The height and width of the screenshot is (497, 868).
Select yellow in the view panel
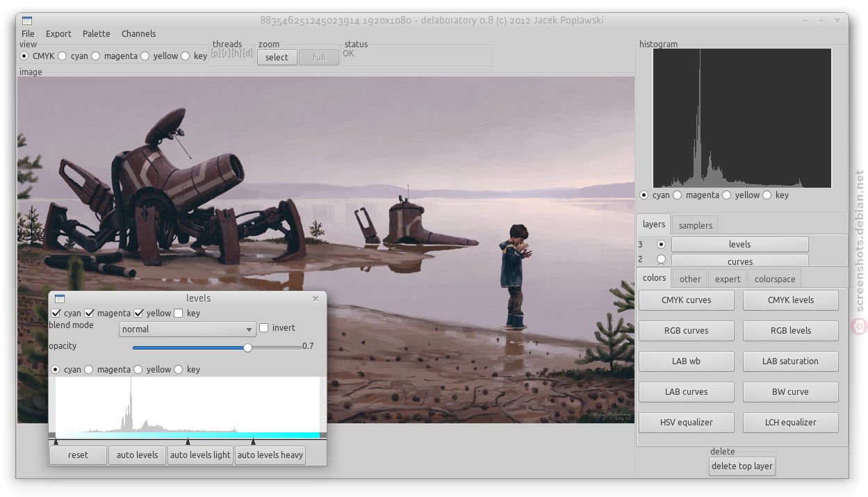[145, 56]
